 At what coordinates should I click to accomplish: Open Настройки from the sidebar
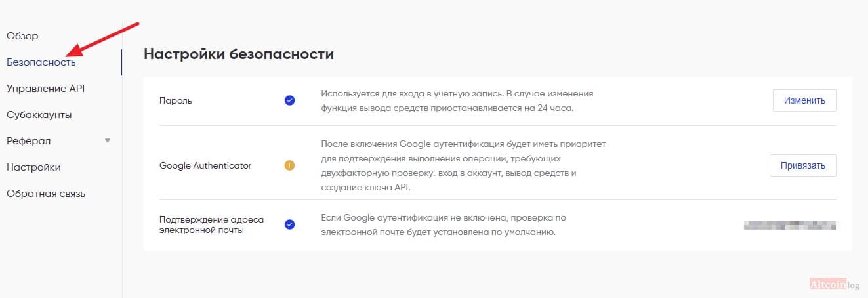click(x=33, y=167)
